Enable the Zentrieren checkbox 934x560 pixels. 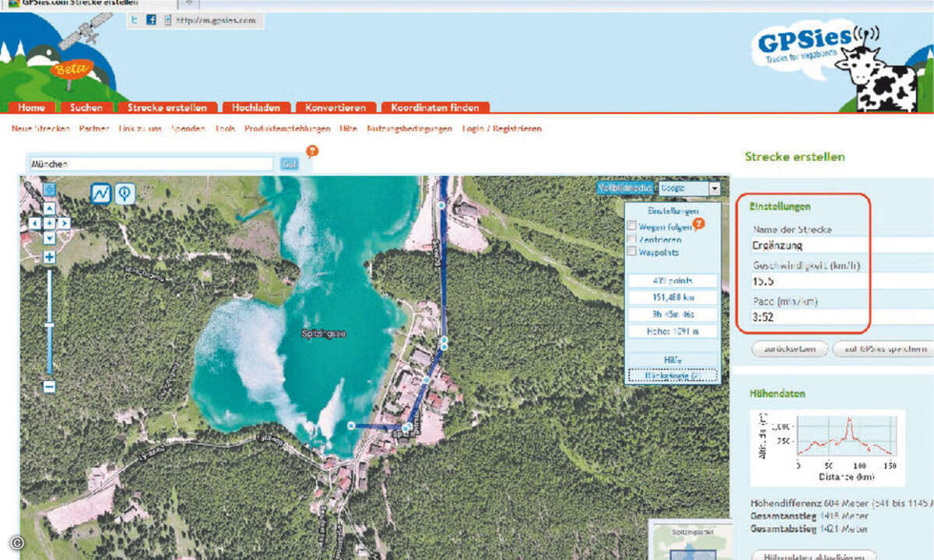click(x=633, y=240)
